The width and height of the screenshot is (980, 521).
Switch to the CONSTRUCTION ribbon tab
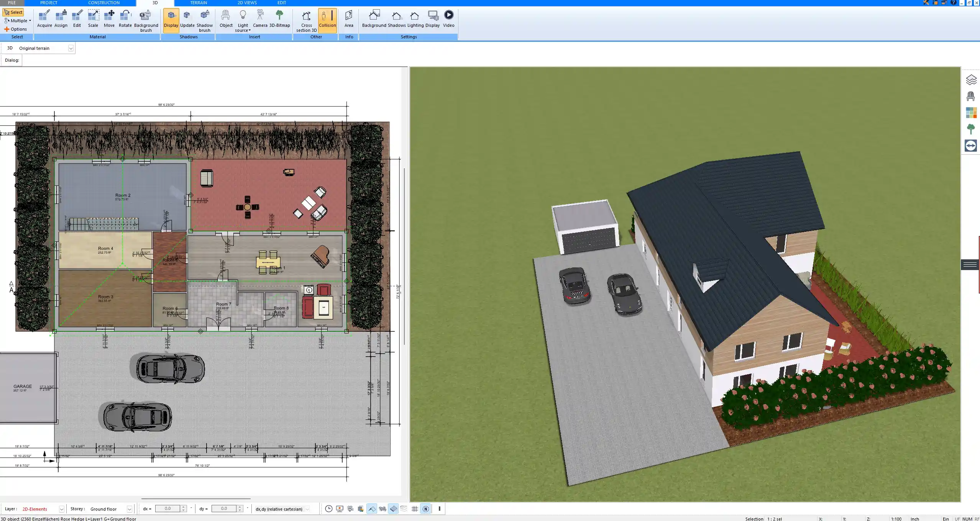point(104,3)
